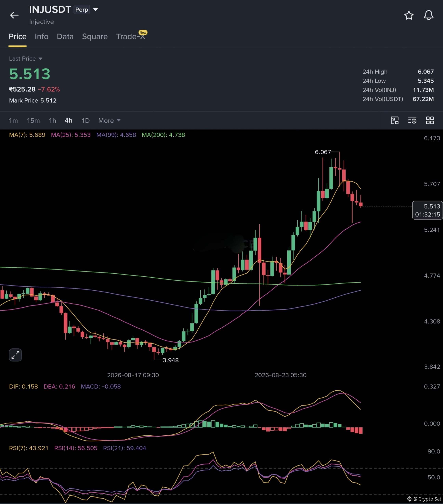Expand chart to fullscreen with arrows icon
The width and height of the screenshot is (443, 504).
point(15,355)
